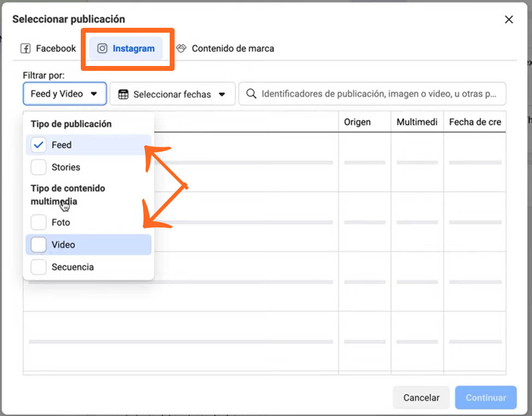Image resolution: width=532 pixels, height=416 pixels.
Task: Click the search magnifier icon
Action: (250, 94)
